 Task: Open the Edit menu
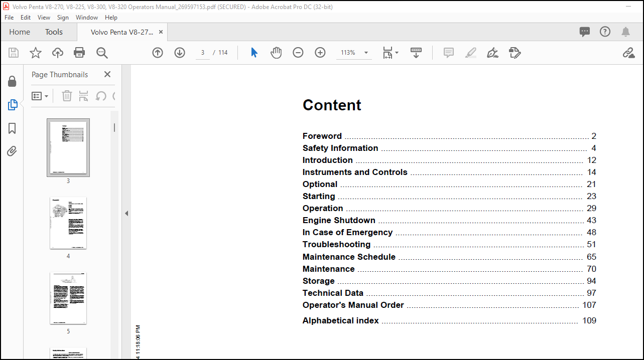(26, 17)
